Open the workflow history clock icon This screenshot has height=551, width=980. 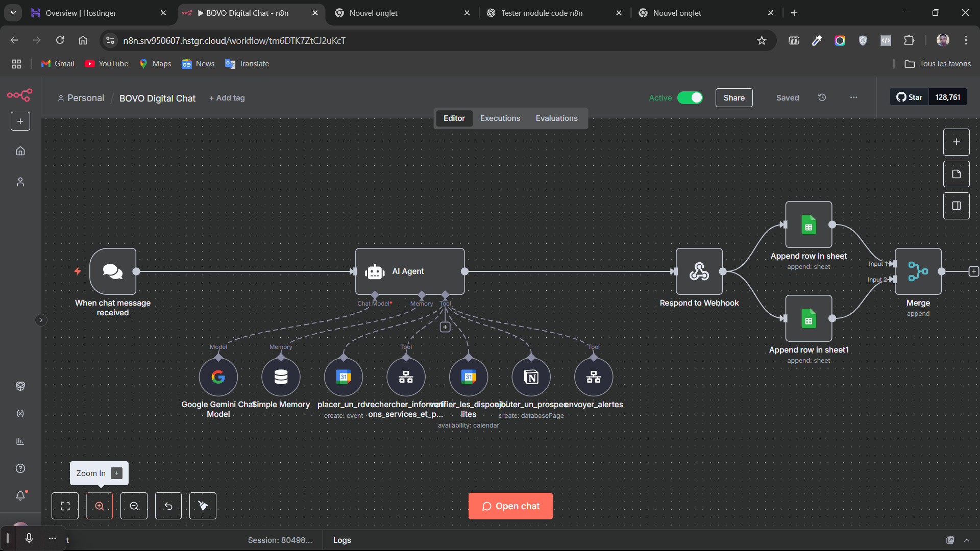coord(822,97)
